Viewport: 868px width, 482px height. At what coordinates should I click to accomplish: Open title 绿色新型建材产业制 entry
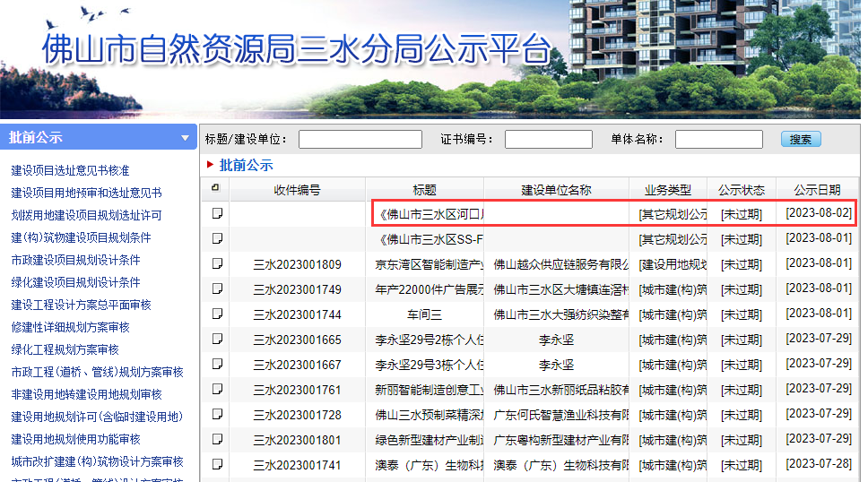pyautogui.click(x=429, y=440)
